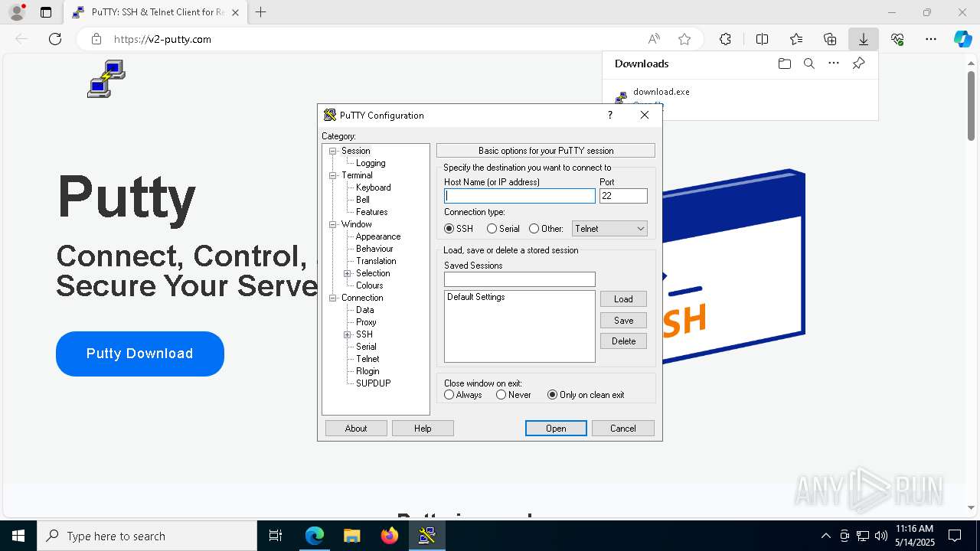Open a new browser tab
The height and width of the screenshot is (551, 980).
(x=261, y=12)
